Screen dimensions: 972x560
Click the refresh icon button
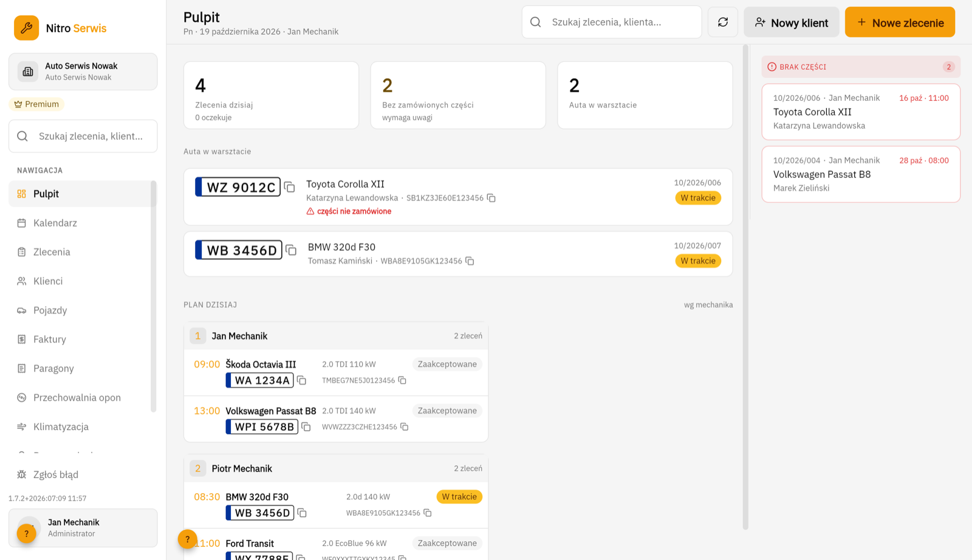pyautogui.click(x=722, y=22)
